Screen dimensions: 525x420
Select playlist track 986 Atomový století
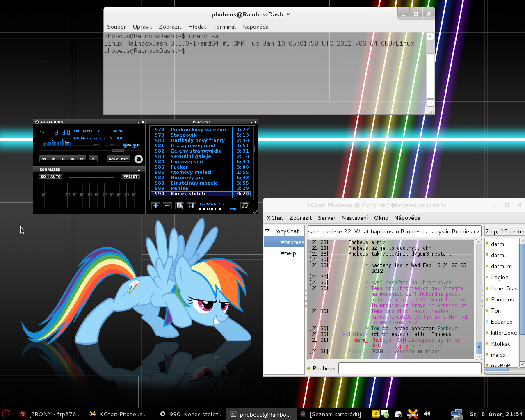(201, 172)
